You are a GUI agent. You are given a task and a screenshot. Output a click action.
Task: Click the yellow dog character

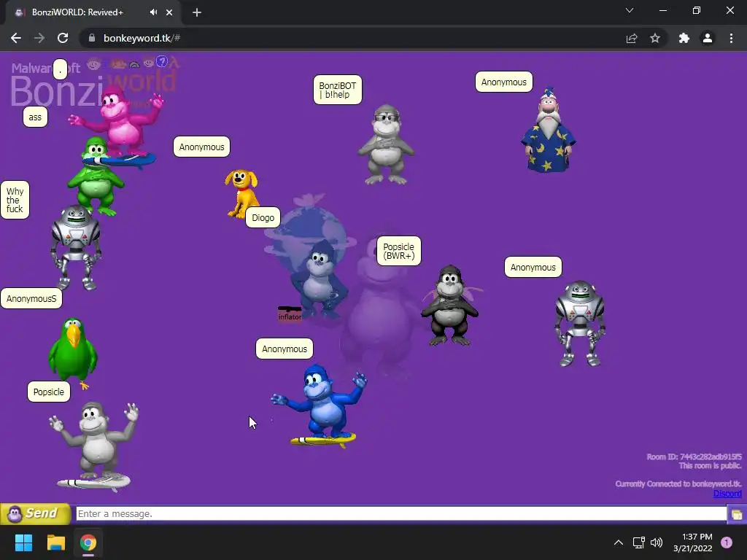tap(241, 192)
